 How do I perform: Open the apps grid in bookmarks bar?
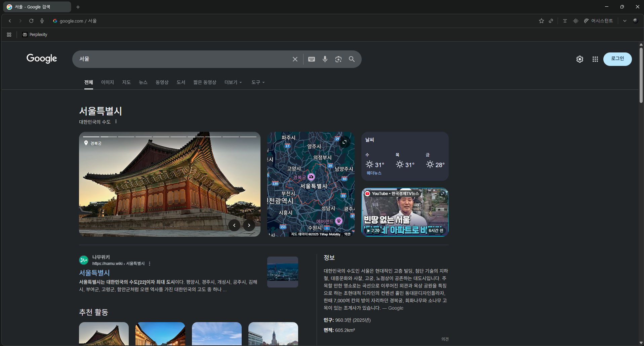point(9,35)
